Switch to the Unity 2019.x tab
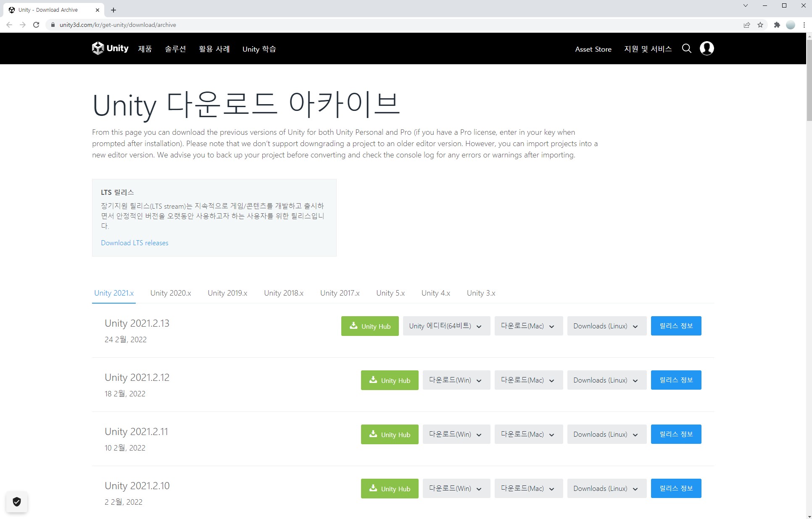This screenshot has height=519, width=812. 227,293
